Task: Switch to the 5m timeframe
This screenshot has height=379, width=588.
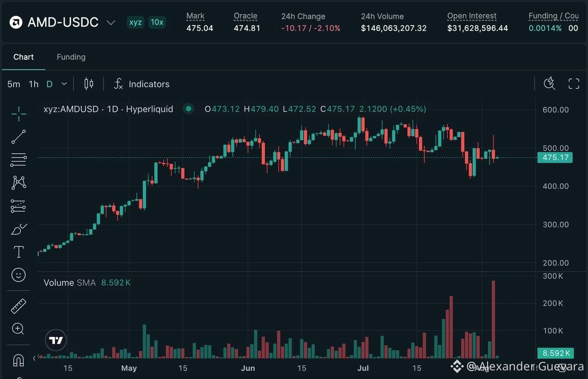Action: click(x=14, y=84)
